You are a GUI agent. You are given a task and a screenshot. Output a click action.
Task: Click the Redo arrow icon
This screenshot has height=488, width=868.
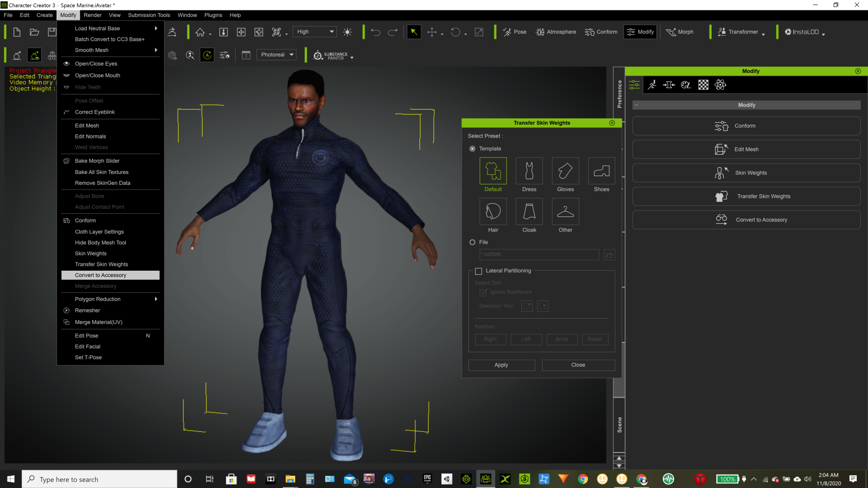(393, 32)
